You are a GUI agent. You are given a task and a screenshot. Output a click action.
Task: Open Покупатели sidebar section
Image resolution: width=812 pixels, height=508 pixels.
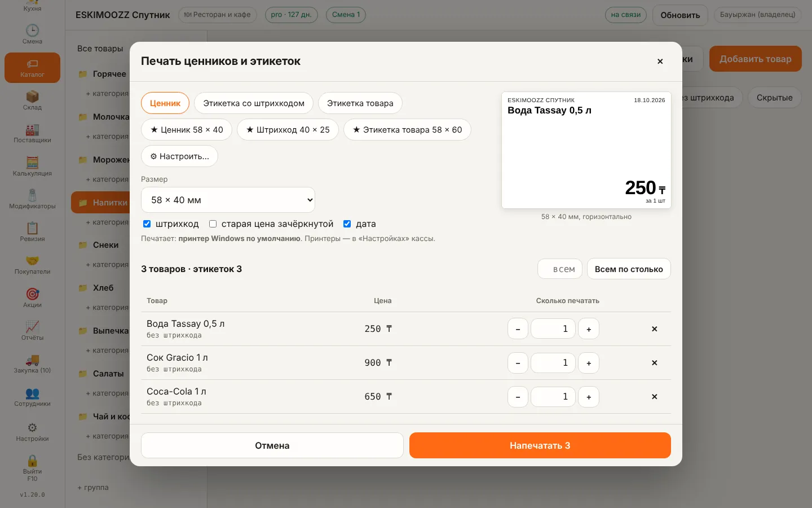(32, 265)
